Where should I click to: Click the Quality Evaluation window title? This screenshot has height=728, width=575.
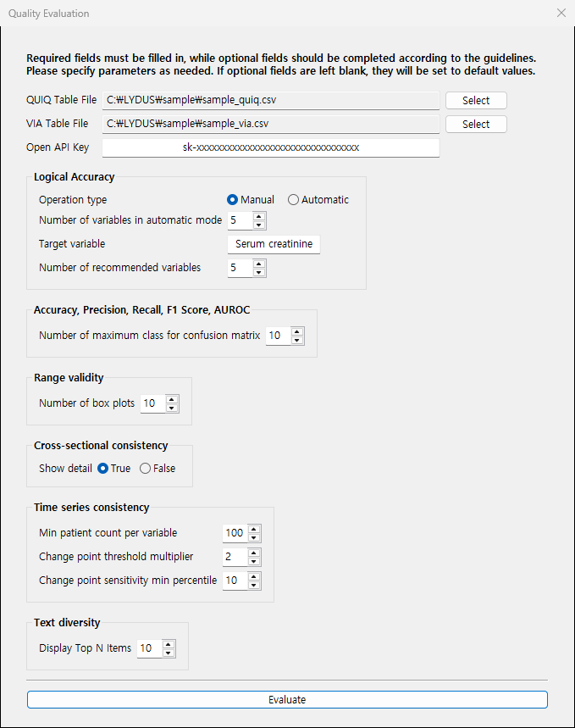(x=49, y=14)
